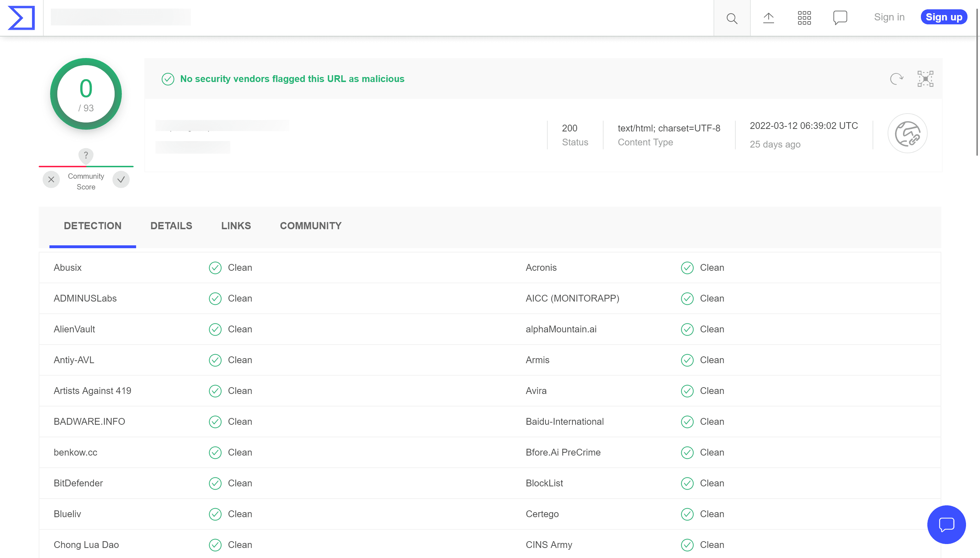This screenshot has width=980, height=558.
Task: Switch to the DETAILS tab
Action: pos(171,226)
